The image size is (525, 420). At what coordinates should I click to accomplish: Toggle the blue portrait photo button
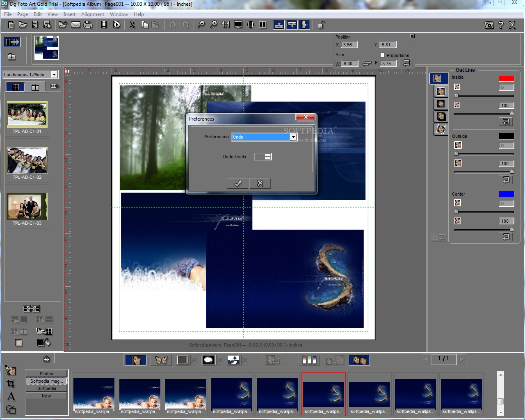click(x=136, y=360)
